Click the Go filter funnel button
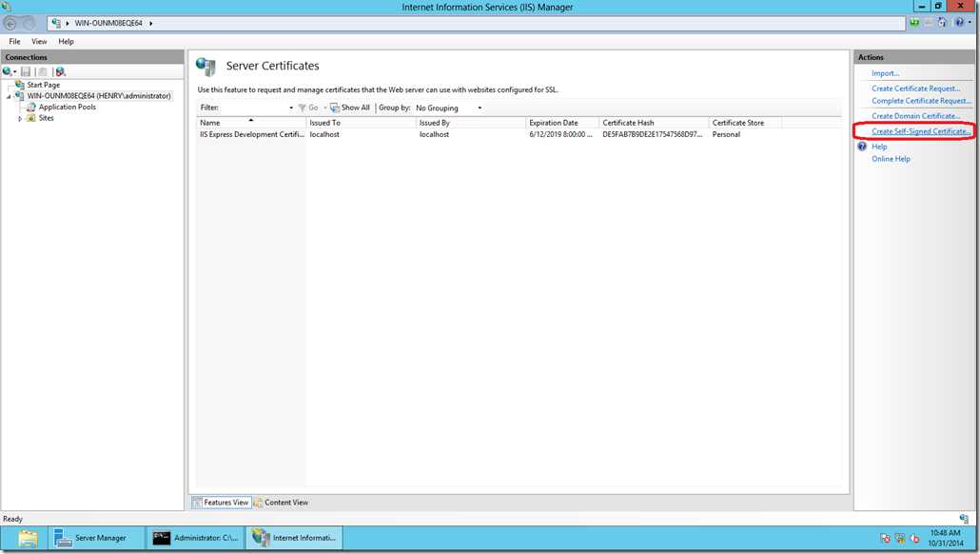Screen dimensions: 980x554 308,109
